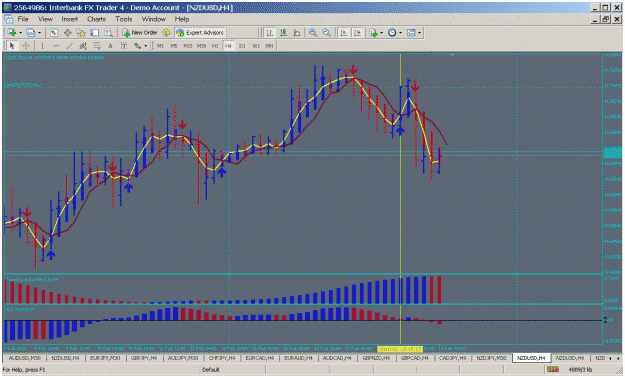Select the crosshair tool
This screenshot has width=625, height=376.
[26, 46]
